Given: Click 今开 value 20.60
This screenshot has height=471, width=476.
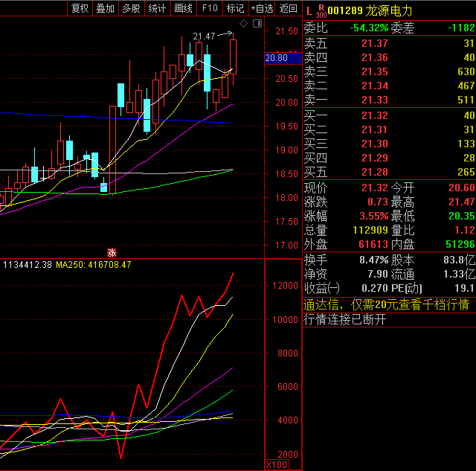Looking at the screenshot, I should click(461, 188).
